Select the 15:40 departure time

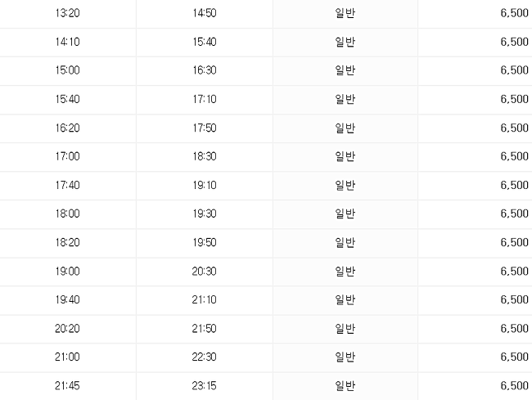click(x=67, y=99)
